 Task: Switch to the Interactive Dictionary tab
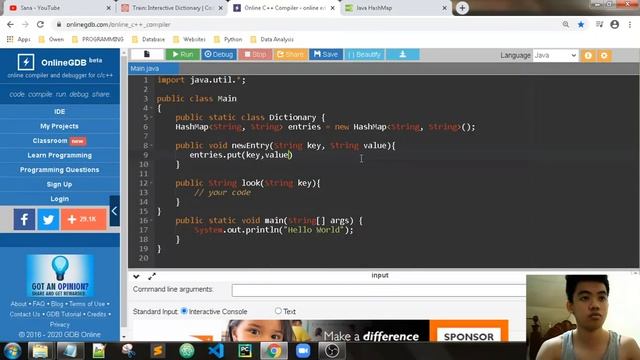click(x=171, y=8)
